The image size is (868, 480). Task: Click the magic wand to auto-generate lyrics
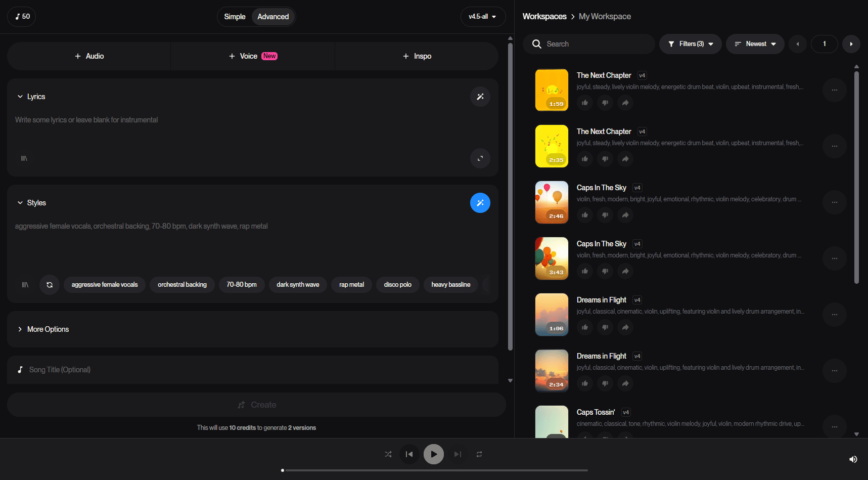point(480,96)
